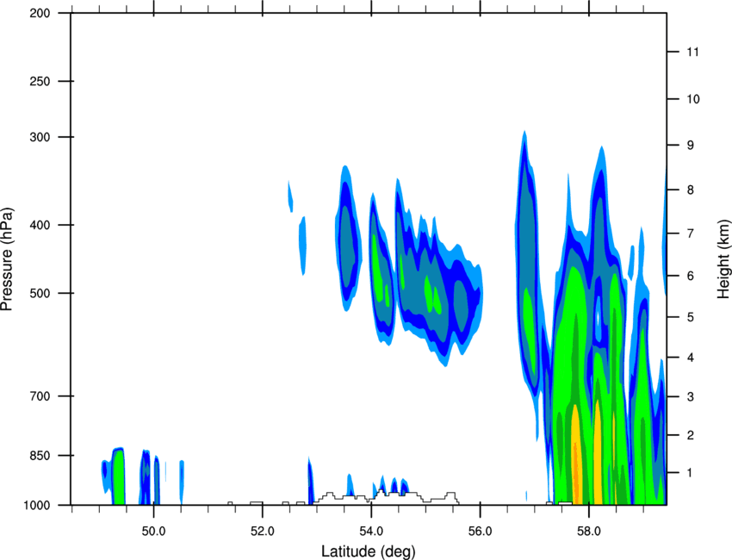Select the 500 pressure tick label
The height and width of the screenshot is (560, 732).
40,293
